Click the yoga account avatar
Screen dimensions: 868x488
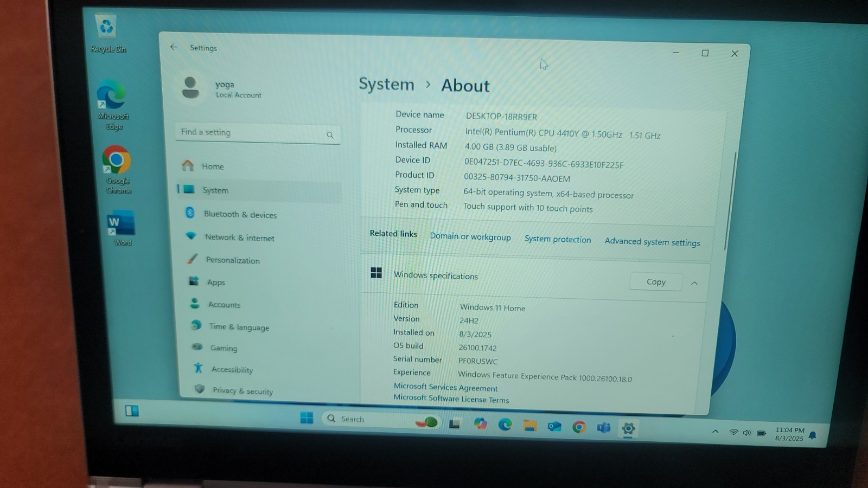(190, 87)
